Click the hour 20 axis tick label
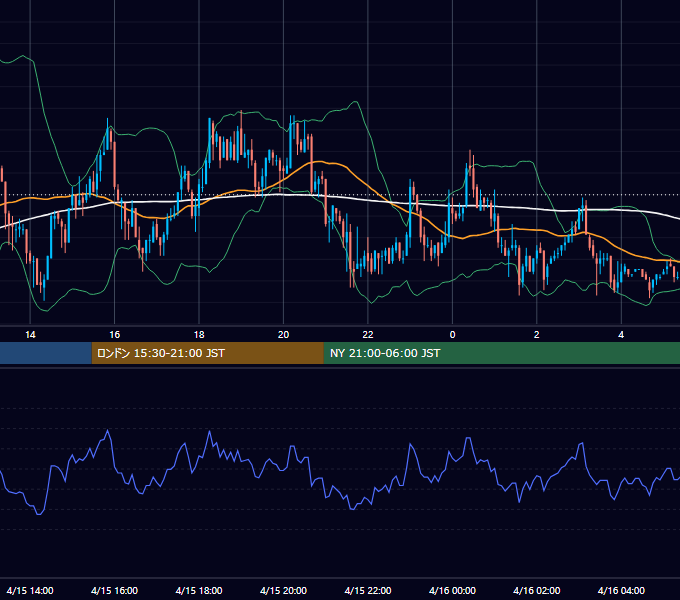 pyautogui.click(x=283, y=335)
